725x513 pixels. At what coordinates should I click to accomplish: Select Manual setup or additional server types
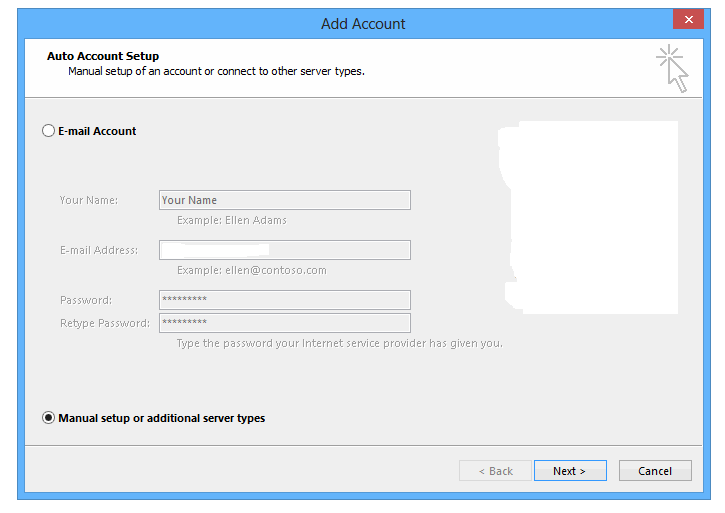coord(49,418)
